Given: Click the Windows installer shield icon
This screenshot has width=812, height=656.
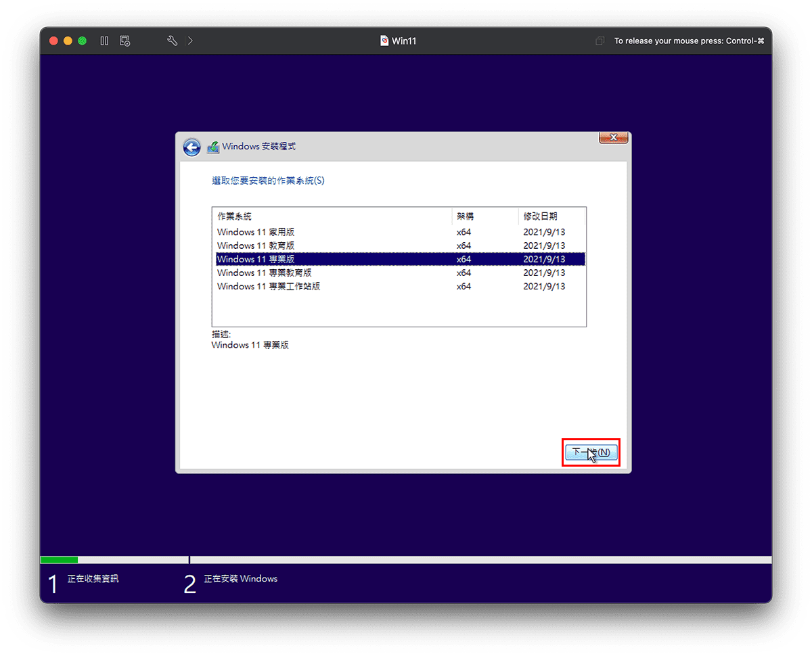Looking at the screenshot, I should coord(212,146).
